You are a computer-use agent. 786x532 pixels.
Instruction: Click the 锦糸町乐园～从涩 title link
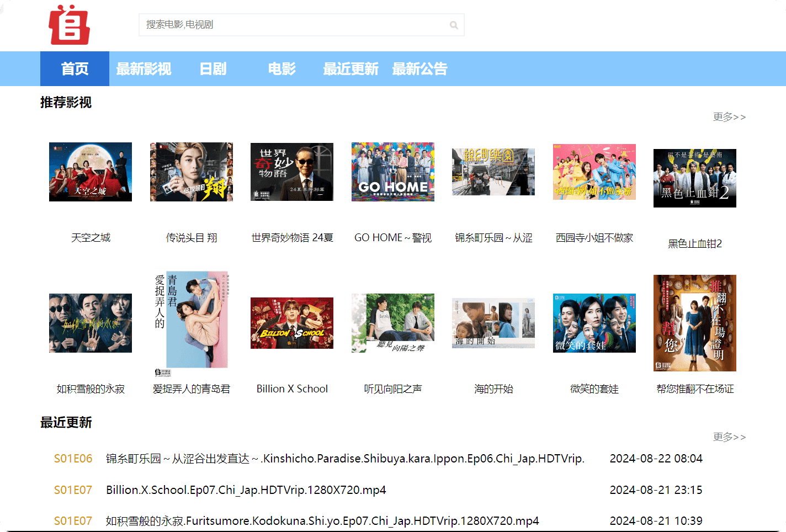tap(493, 237)
